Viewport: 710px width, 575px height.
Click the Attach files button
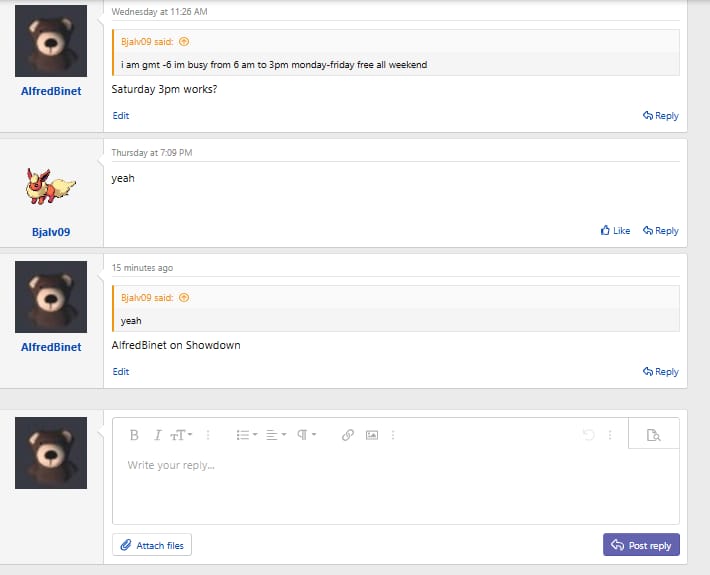(152, 545)
